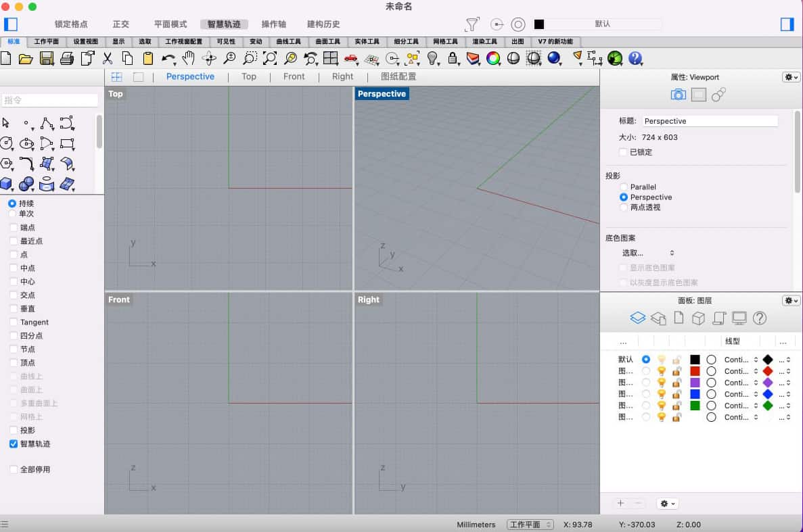803x532 pixels.
Task: Switch to the 曲线工具 toolbar tab
Action: (288, 42)
